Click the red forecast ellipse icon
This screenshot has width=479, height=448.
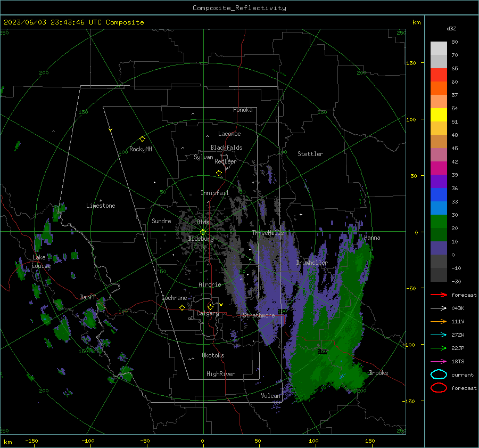click(439, 388)
